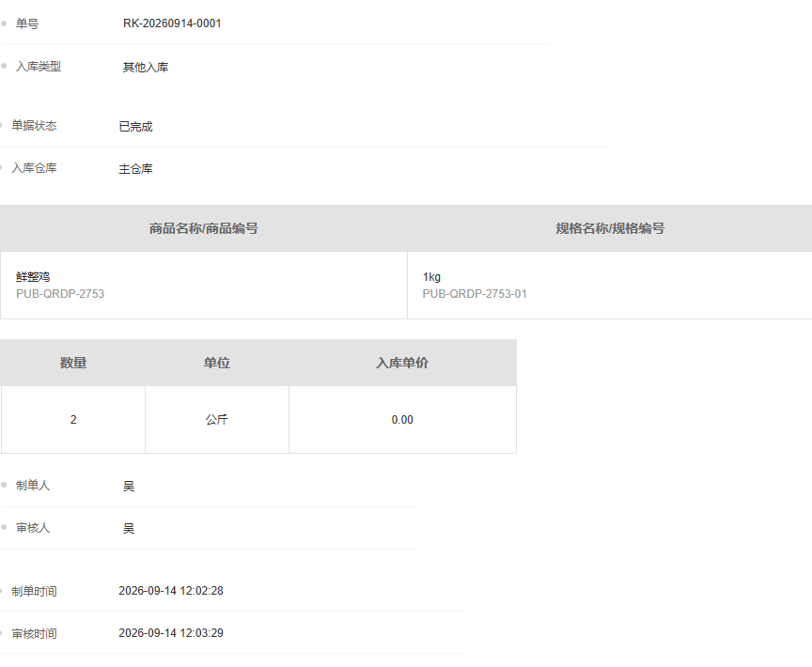The image size is (812, 667).
Task: Click the 数量 column header
Action: pos(73,363)
